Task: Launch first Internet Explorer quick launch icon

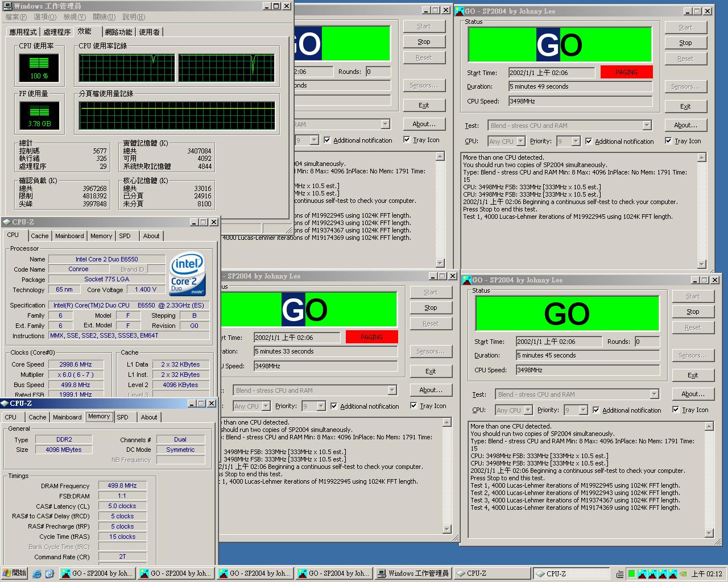Action: tap(37, 573)
